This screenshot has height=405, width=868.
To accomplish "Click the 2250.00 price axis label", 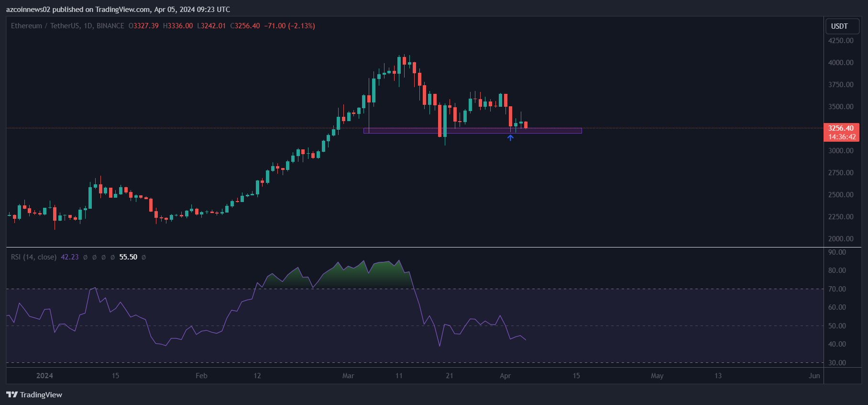I will (841, 217).
